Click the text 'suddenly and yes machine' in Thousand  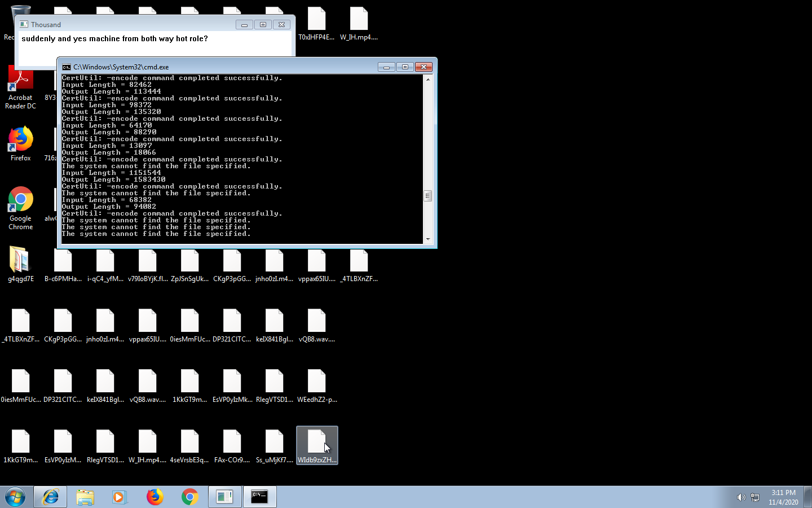pyautogui.click(x=71, y=39)
